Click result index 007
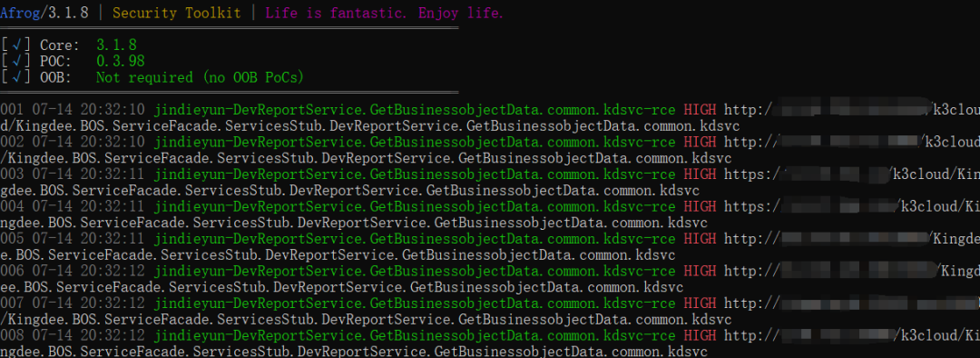Viewport: 980px width, 358px height. pyautogui.click(x=12, y=303)
